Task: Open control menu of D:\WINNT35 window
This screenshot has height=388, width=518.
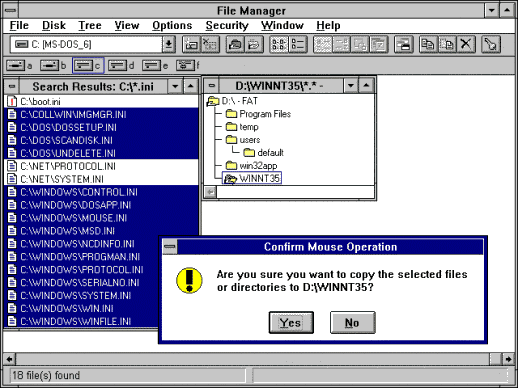Action: [211, 86]
